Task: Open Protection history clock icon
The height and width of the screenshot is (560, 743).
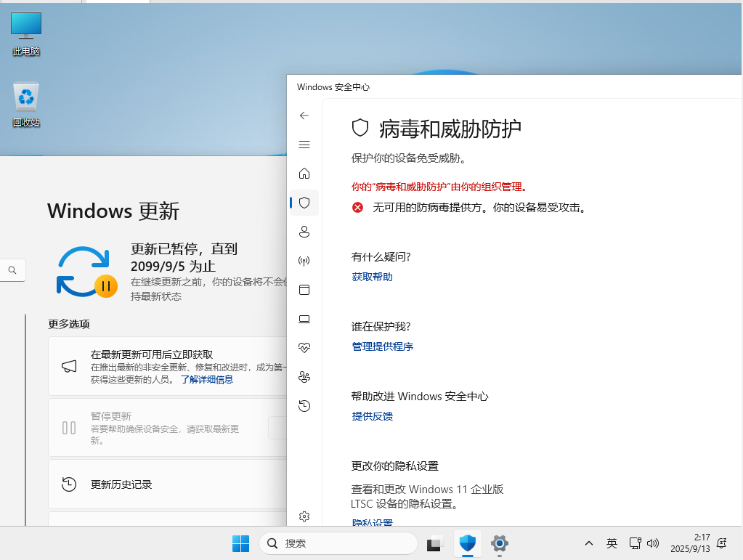Action: [x=304, y=406]
